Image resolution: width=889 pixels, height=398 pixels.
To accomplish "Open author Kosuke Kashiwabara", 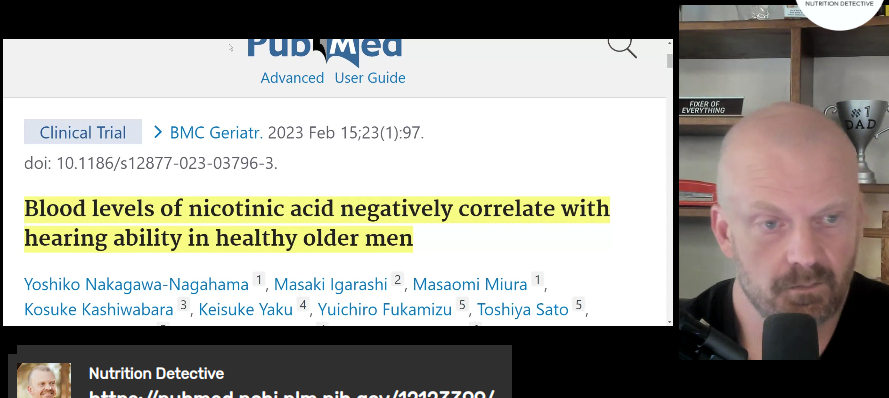I will click(x=99, y=310).
